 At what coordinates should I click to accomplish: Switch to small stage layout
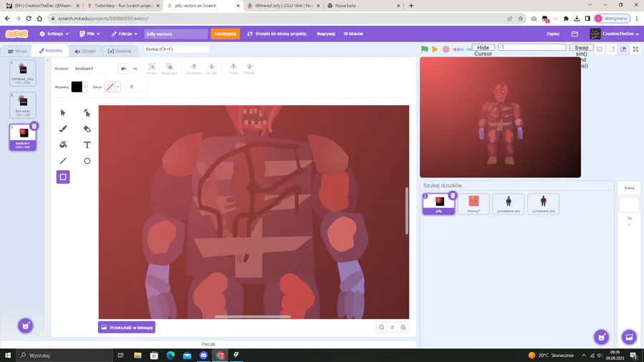point(612,49)
